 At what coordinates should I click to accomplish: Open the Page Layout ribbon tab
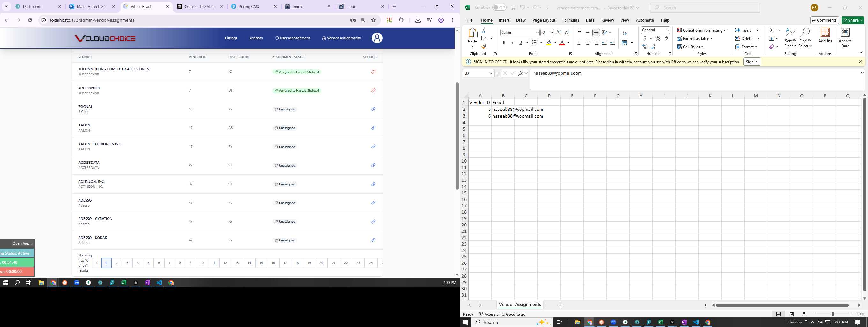[x=543, y=20]
